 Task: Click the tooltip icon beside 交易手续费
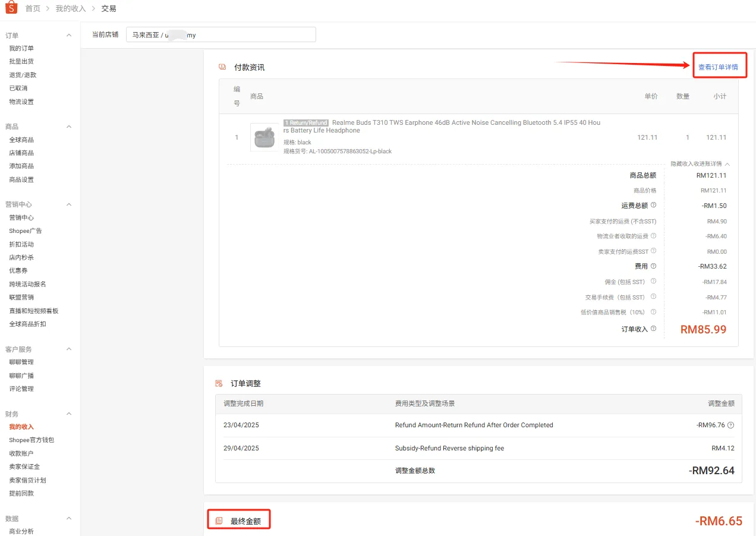click(653, 297)
